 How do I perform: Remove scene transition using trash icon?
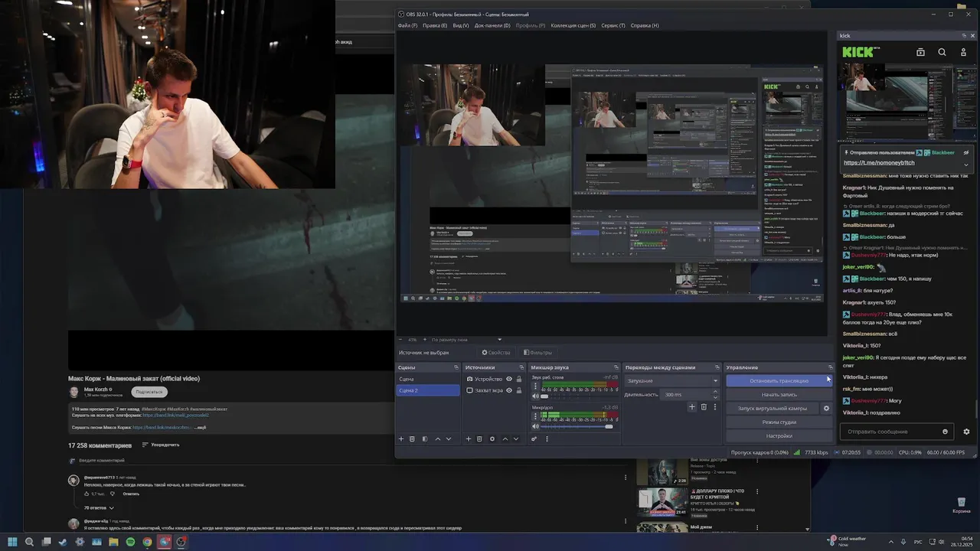pos(704,407)
